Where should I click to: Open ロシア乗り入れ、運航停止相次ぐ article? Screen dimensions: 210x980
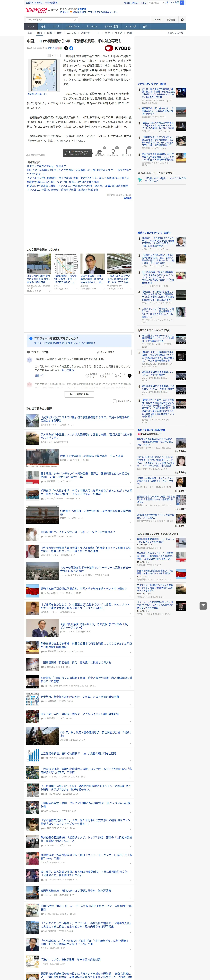click(x=80, y=714)
